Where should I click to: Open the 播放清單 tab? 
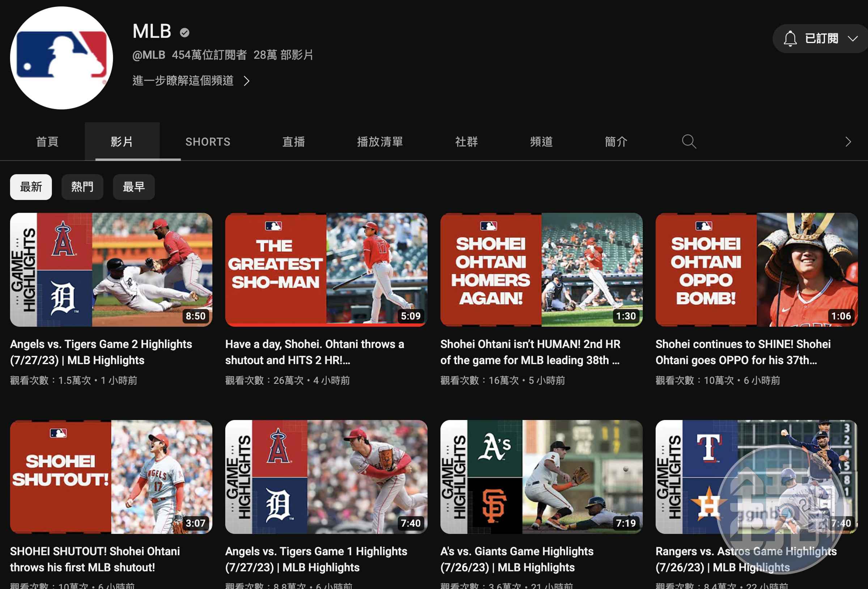[x=380, y=142]
